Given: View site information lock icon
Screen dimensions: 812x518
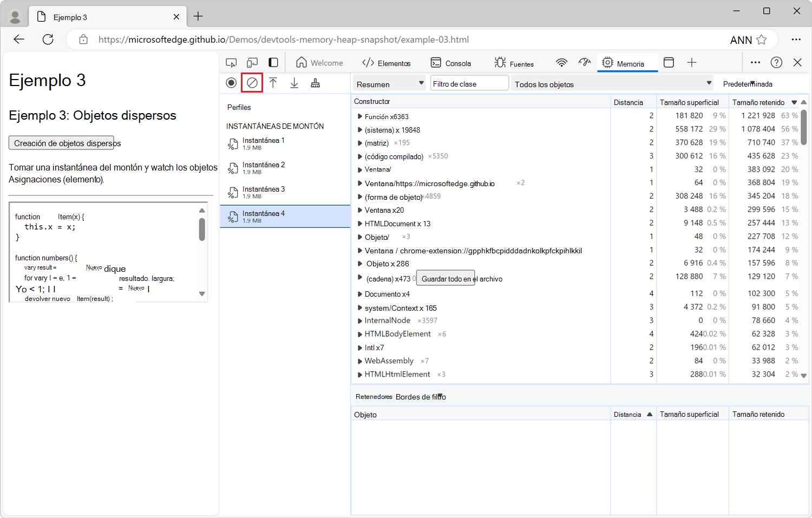Looking at the screenshot, I should (x=83, y=40).
